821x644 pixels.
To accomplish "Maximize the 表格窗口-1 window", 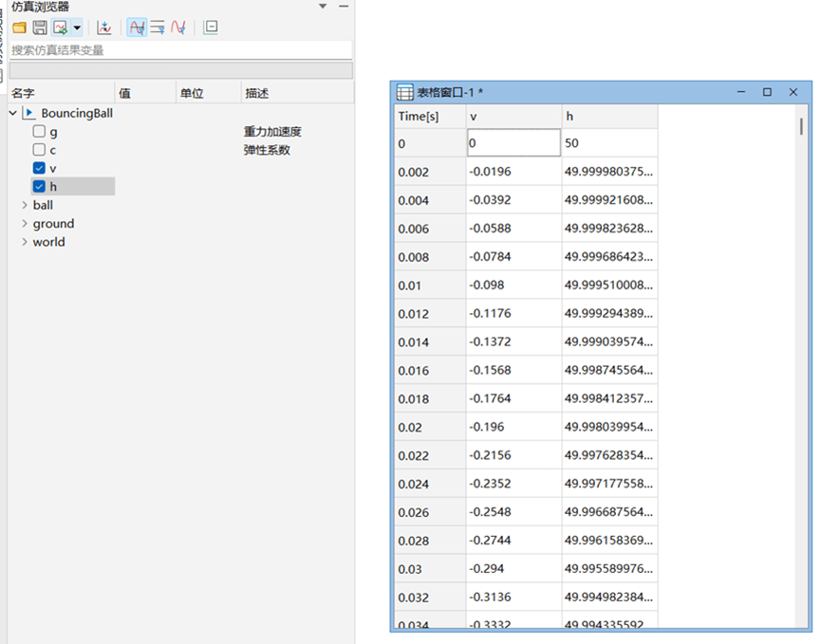I will [x=767, y=92].
